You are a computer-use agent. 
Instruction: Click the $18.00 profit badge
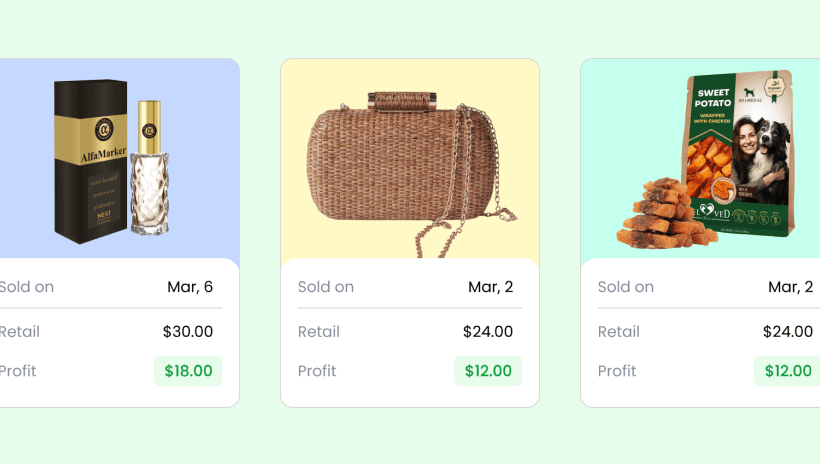pyautogui.click(x=188, y=371)
